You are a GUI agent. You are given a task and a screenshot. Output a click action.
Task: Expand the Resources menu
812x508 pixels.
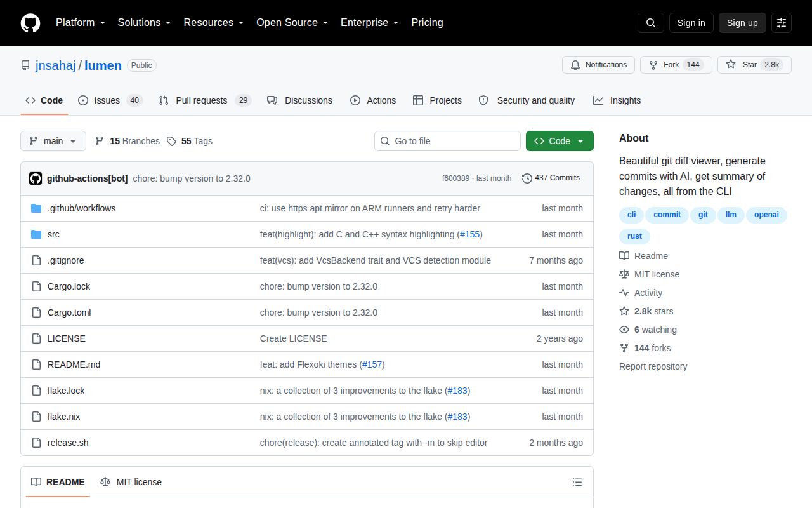click(x=214, y=23)
